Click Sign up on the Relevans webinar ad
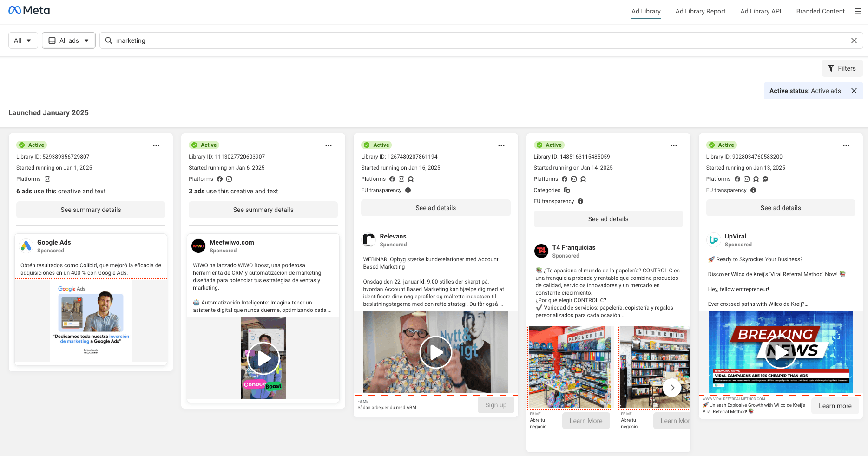The image size is (868, 456). (496, 405)
